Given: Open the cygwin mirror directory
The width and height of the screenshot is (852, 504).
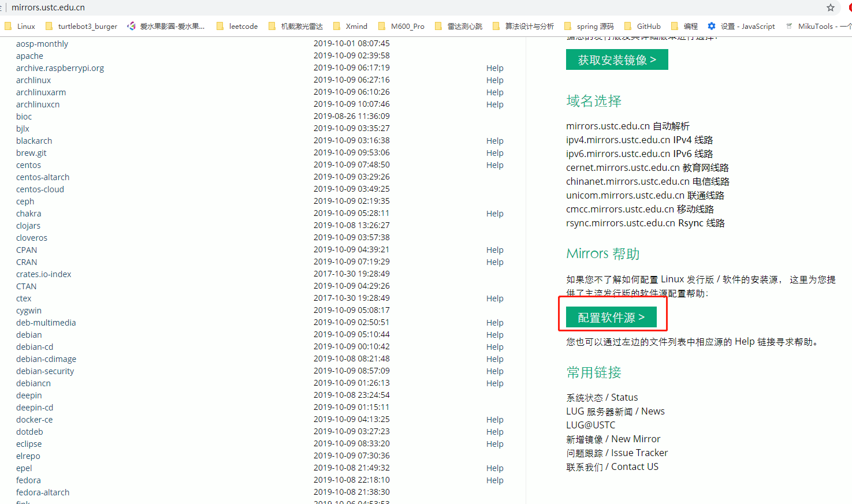Looking at the screenshot, I should [x=29, y=311].
